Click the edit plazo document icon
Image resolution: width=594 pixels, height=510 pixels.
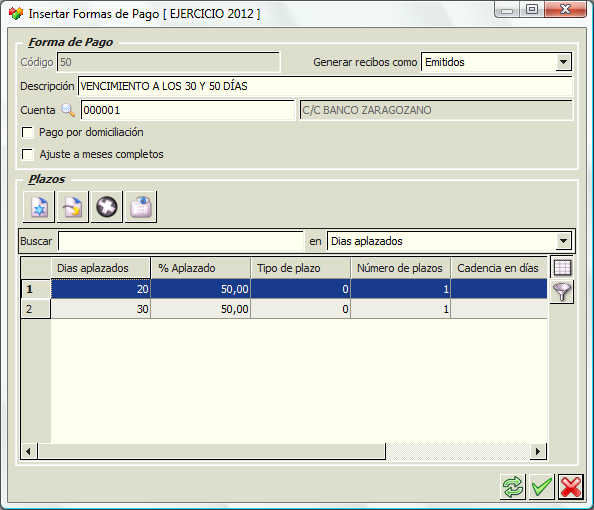[x=73, y=207]
